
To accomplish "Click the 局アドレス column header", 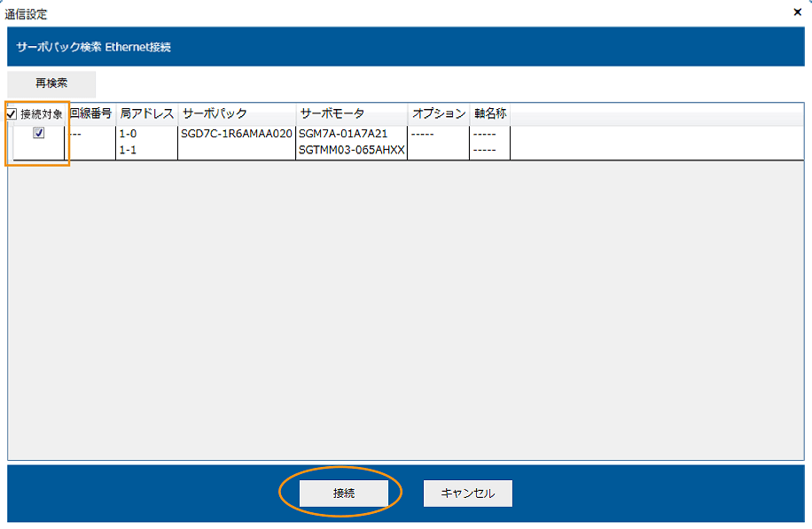I will (146, 115).
